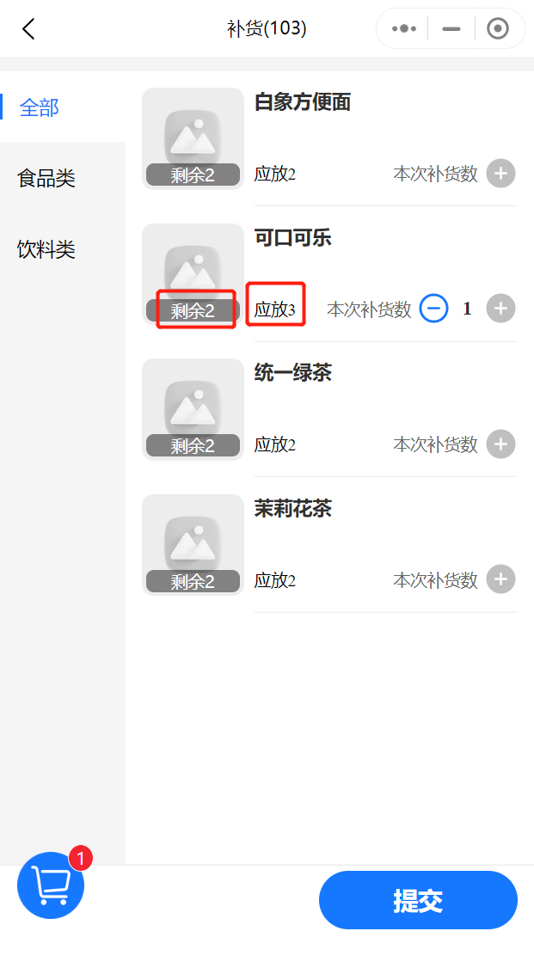Open the 可口可乐 product thumbnail

coord(193,273)
